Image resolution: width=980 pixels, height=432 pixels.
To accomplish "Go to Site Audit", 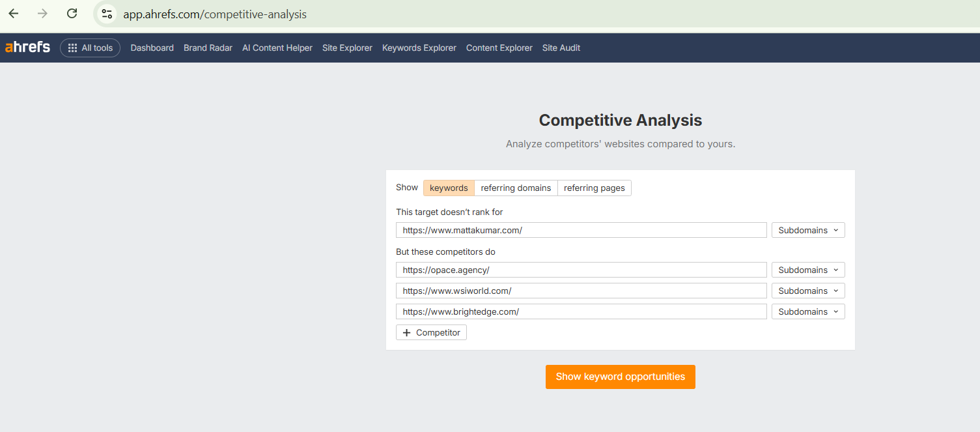I will 561,48.
